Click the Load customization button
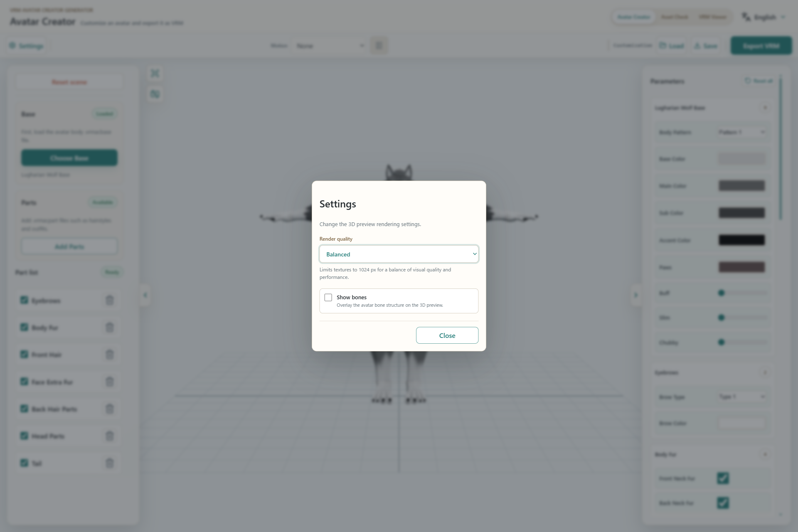This screenshot has width=798, height=532. pyautogui.click(x=671, y=46)
